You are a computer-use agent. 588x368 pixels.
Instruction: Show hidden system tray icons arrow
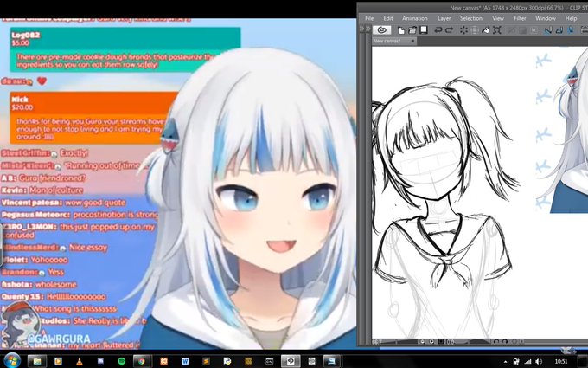click(506, 362)
